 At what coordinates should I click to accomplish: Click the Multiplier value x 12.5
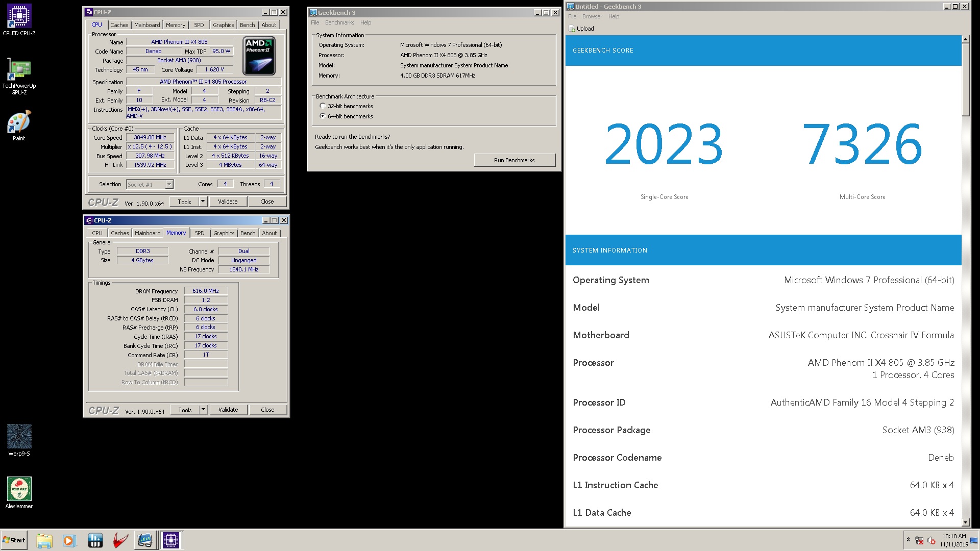coord(150,146)
